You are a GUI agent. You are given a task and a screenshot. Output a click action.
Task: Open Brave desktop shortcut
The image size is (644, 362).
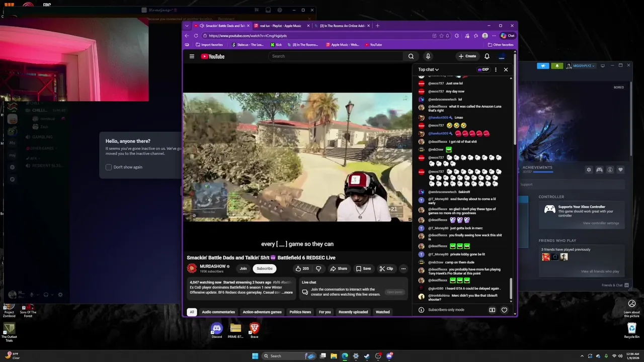(x=254, y=330)
